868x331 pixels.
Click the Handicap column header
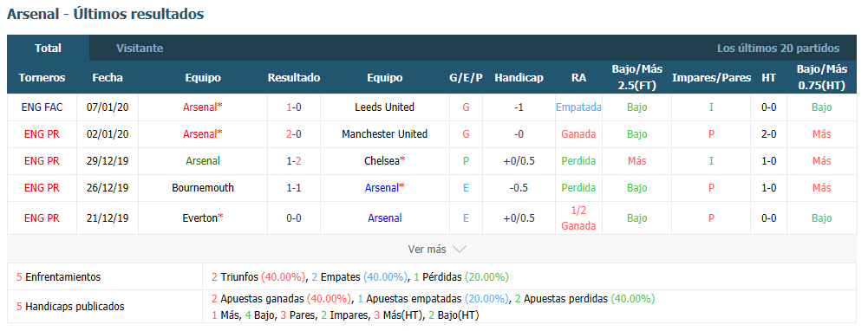pos(519,77)
